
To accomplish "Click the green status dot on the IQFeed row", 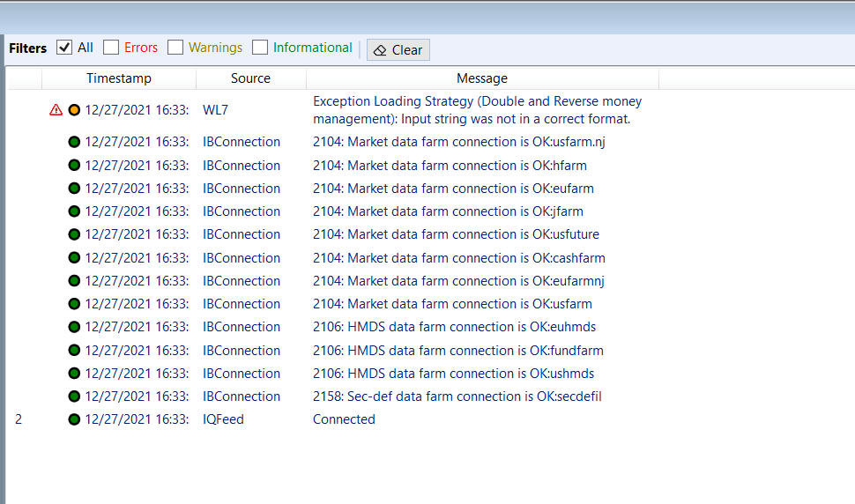I will click(x=74, y=419).
